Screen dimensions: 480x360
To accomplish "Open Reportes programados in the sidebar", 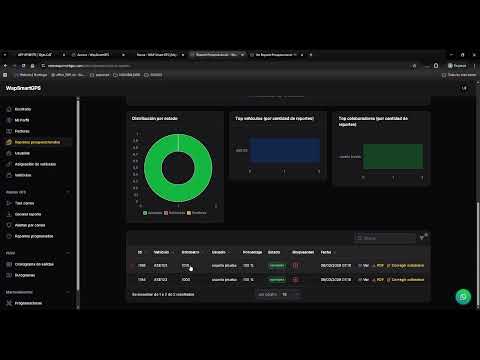I will pyautogui.click(x=34, y=236).
